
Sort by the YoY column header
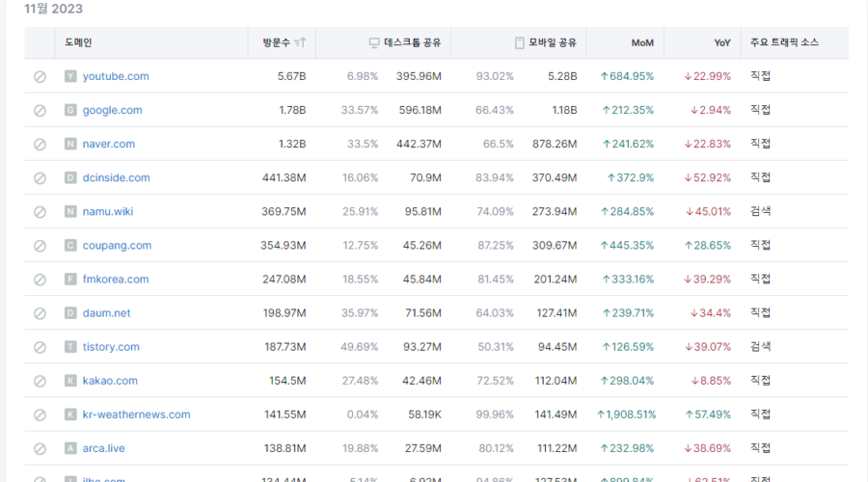point(722,42)
